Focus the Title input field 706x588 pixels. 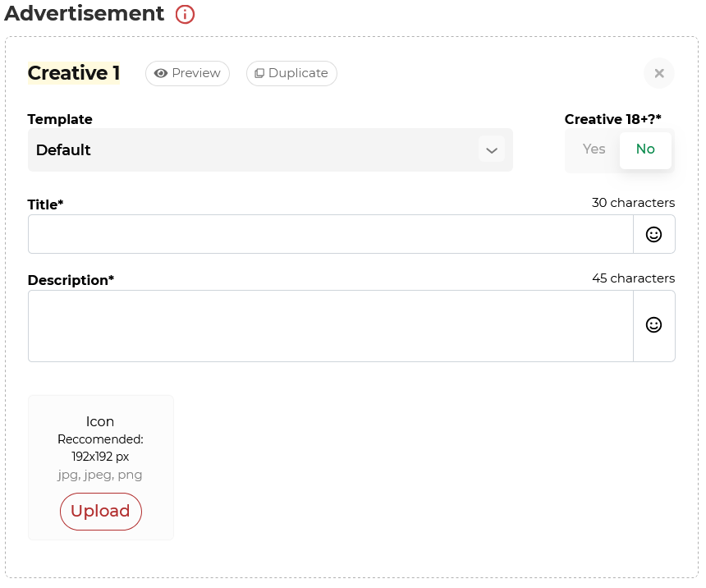tap(330, 235)
